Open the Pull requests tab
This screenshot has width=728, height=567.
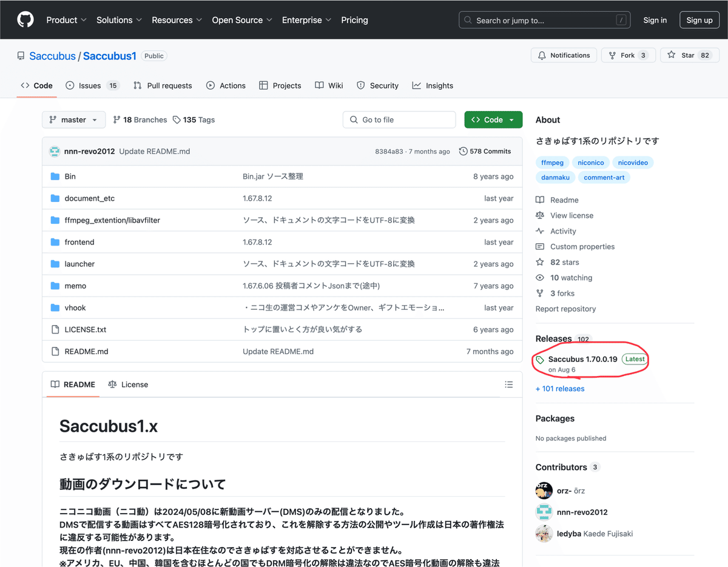click(163, 86)
